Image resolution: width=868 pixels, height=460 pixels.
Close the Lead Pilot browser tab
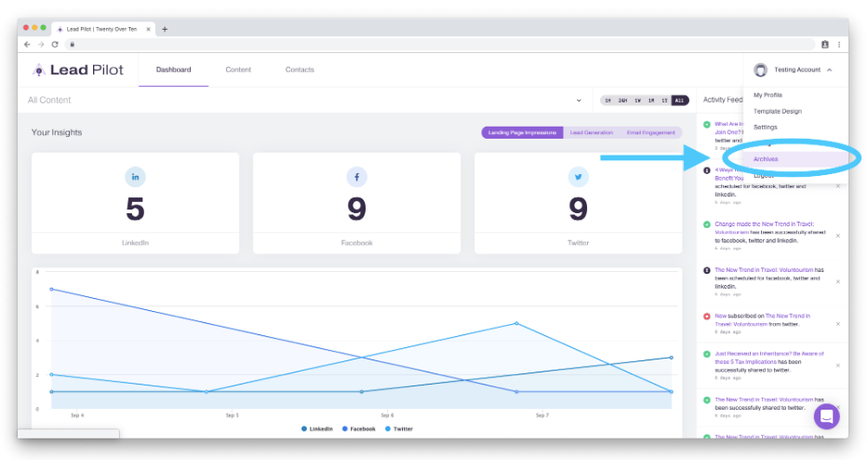tap(148, 30)
